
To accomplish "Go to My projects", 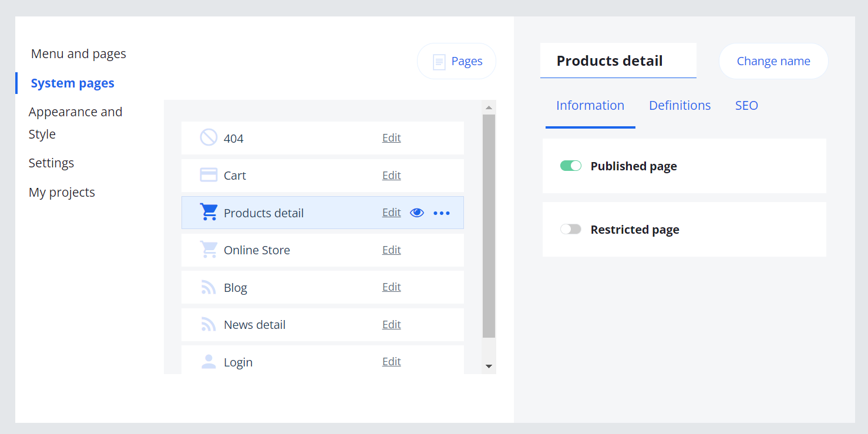I will click(62, 193).
